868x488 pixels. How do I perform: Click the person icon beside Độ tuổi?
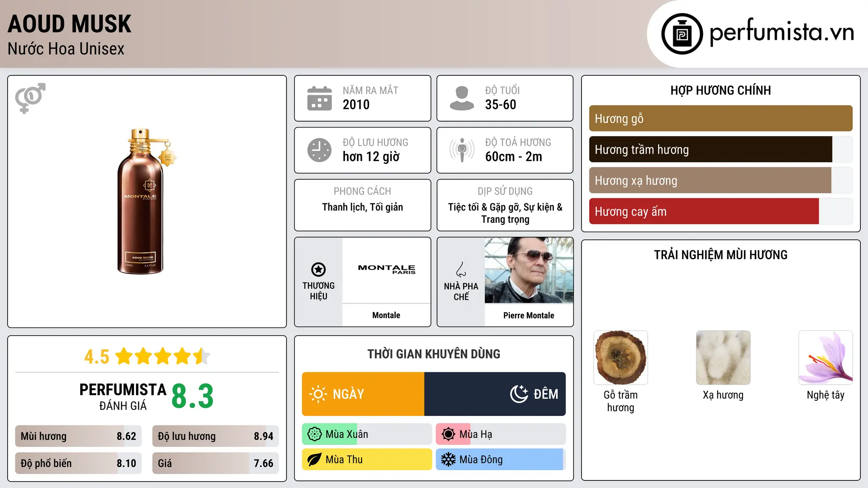pos(462,98)
